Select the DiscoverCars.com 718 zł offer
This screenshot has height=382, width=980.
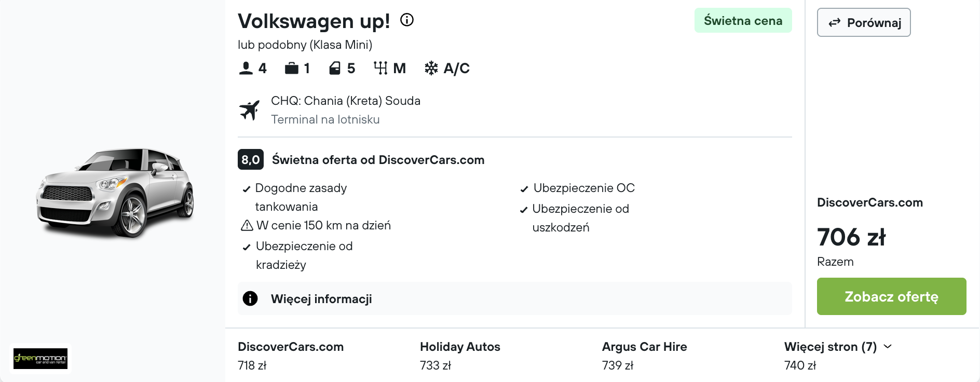pyautogui.click(x=291, y=356)
